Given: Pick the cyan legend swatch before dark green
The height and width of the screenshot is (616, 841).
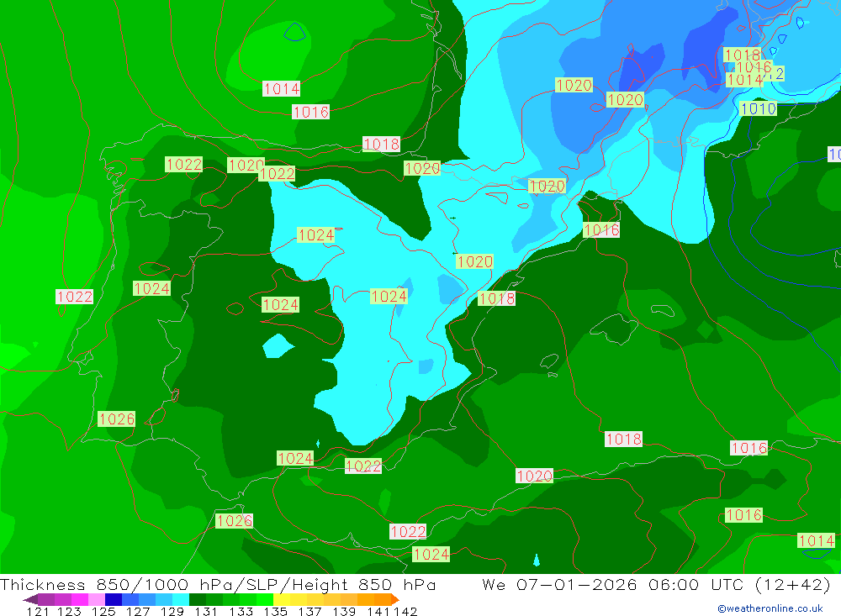Looking at the screenshot, I should point(181,599).
